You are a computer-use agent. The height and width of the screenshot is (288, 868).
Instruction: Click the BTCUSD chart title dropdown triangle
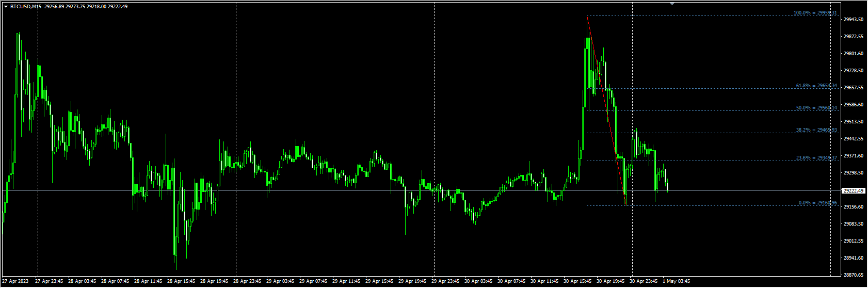point(6,7)
